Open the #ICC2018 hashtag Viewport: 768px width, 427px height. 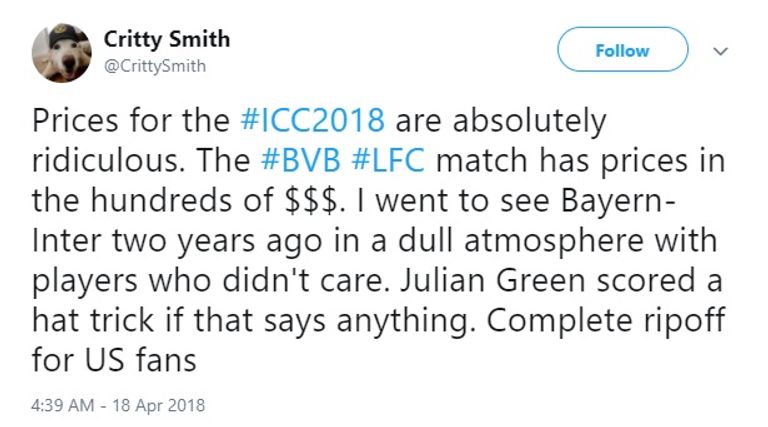click(313, 122)
